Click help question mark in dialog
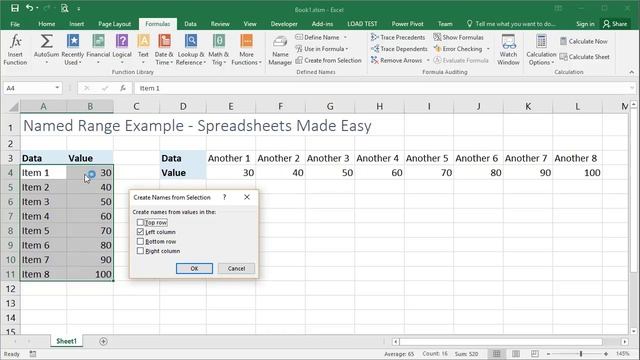This screenshot has width=640, height=360. (224, 197)
